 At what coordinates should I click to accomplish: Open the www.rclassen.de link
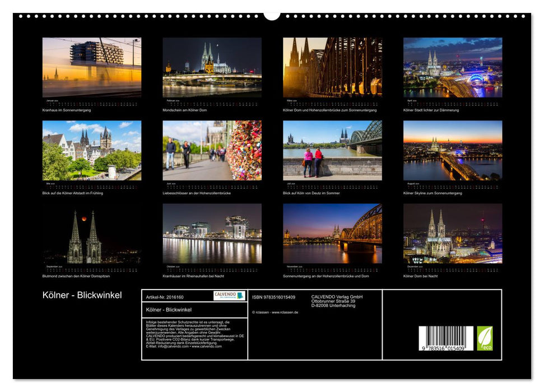285,312
